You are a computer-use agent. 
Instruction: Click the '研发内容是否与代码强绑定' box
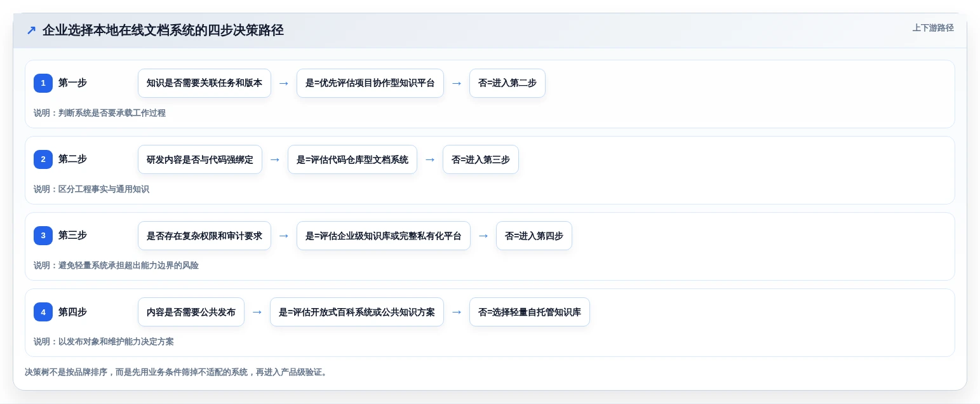tap(200, 159)
